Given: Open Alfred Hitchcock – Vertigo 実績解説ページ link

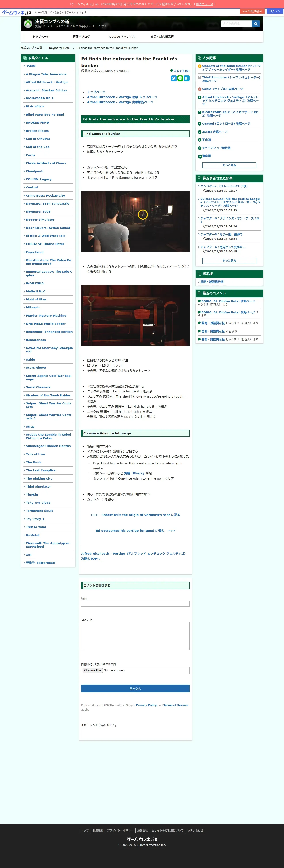Looking at the screenshot, I should pos(120,102).
